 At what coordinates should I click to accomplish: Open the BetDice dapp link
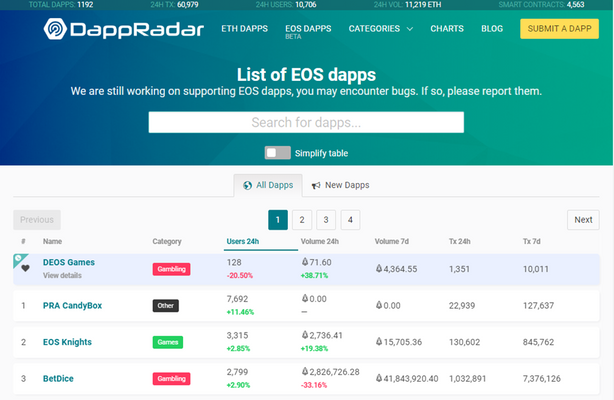point(58,378)
